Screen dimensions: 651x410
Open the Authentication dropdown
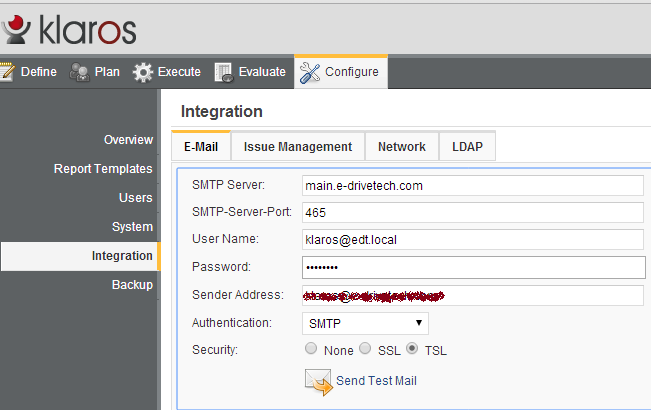pyautogui.click(x=365, y=323)
